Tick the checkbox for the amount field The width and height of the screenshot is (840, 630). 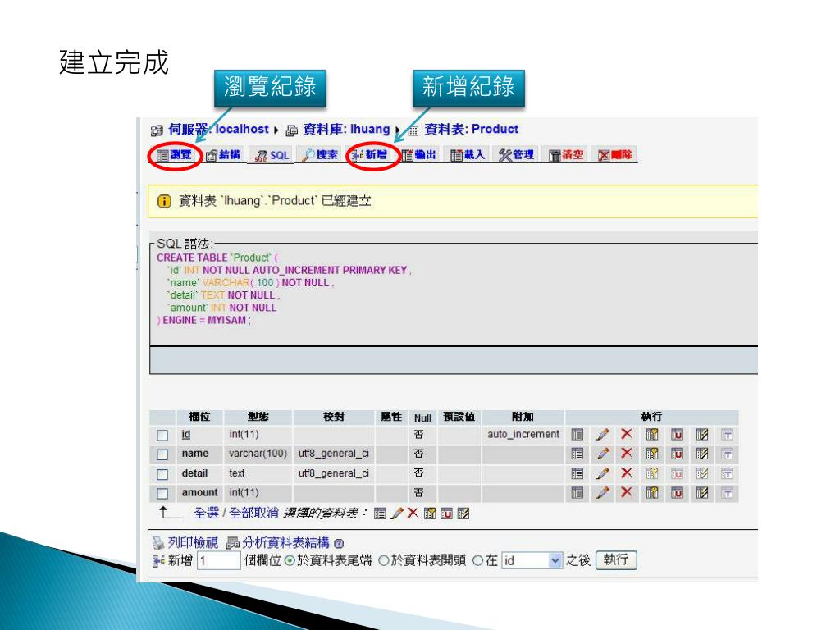point(162,493)
